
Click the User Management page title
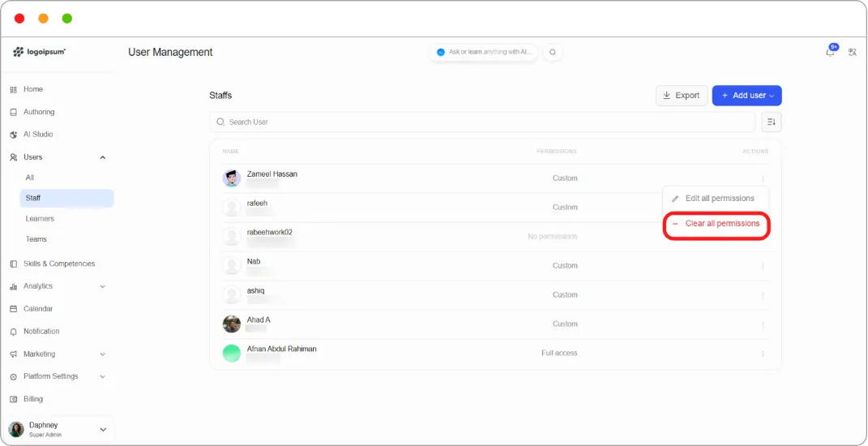point(170,52)
